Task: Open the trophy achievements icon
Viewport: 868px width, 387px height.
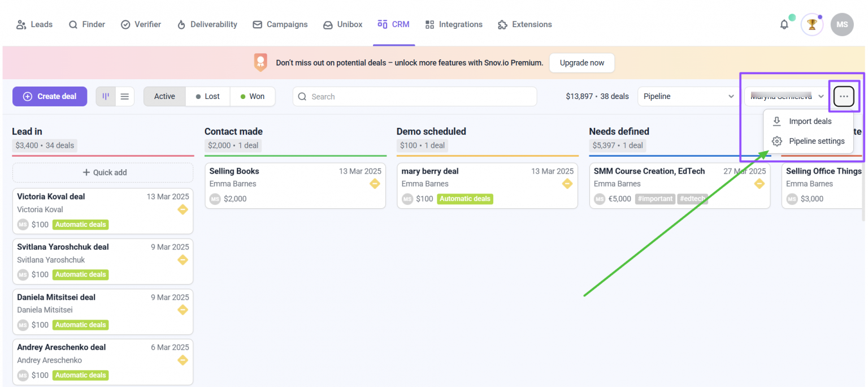Action: point(812,25)
